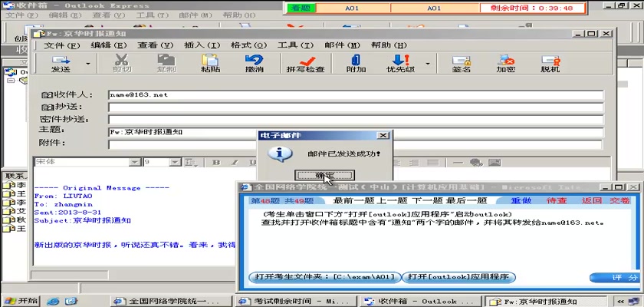Click the 抄送 CC input field
Screen dimensions: 644x307
coord(356,107)
